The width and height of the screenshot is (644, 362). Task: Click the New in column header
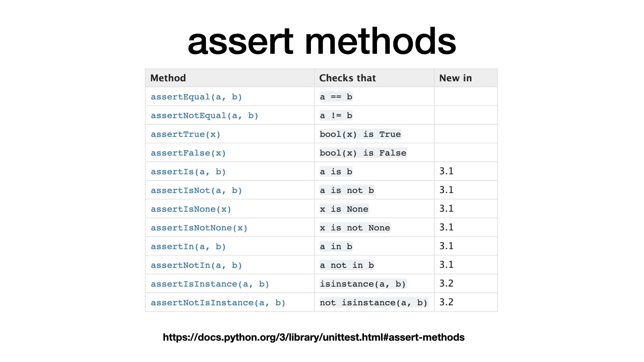point(455,78)
